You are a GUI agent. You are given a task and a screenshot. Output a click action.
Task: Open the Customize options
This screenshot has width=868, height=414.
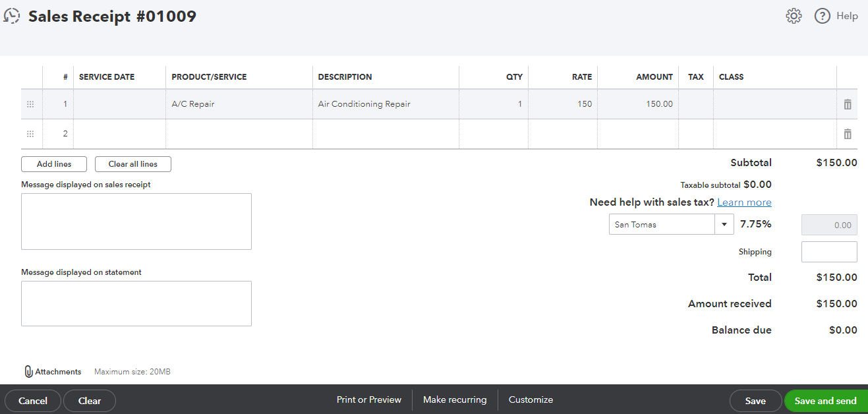pyautogui.click(x=531, y=399)
